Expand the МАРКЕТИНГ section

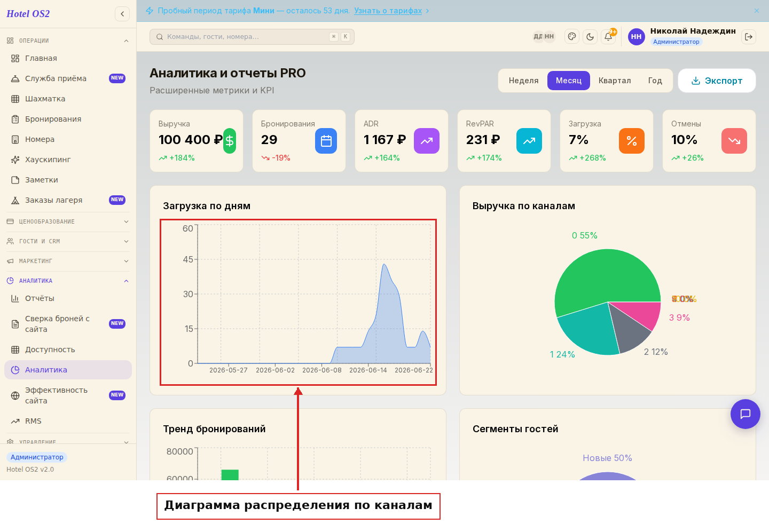point(67,261)
